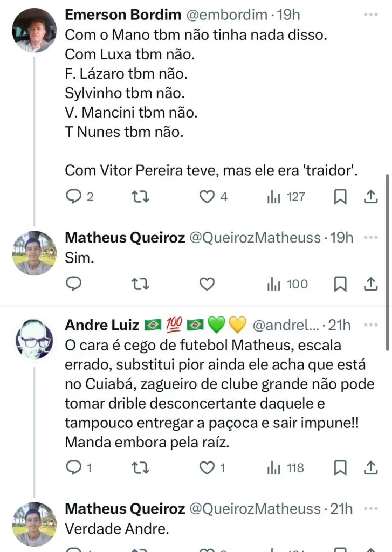392x552 pixels.
Task: Share Andre Luiz's tweet
Action: pos(371,468)
